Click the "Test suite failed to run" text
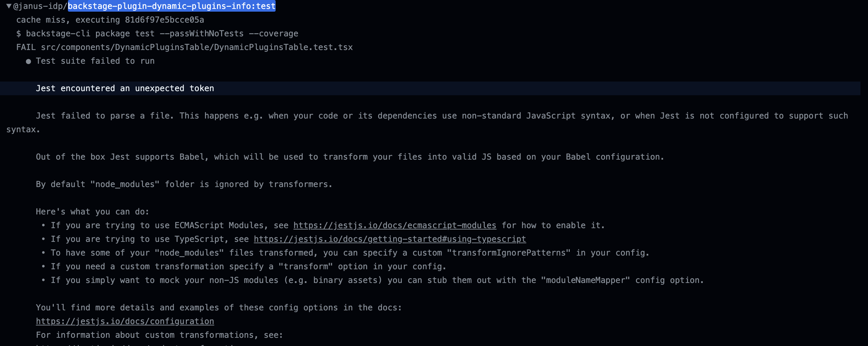This screenshot has height=346, width=868. tap(95, 61)
